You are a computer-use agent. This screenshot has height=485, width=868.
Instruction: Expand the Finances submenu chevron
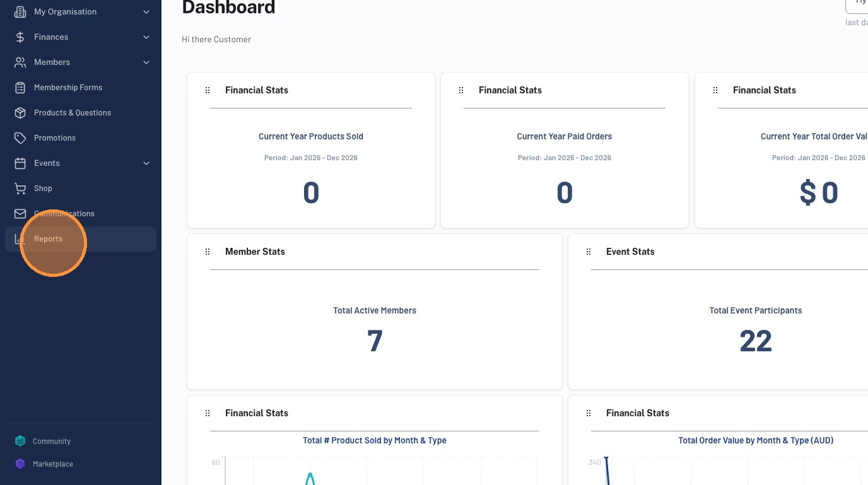click(146, 37)
